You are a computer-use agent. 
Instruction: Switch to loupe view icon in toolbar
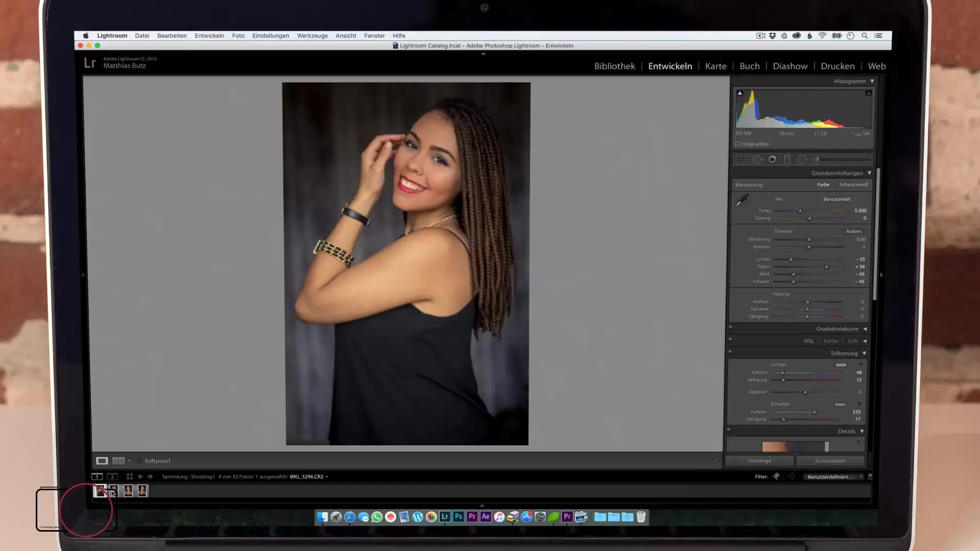(102, 461)
